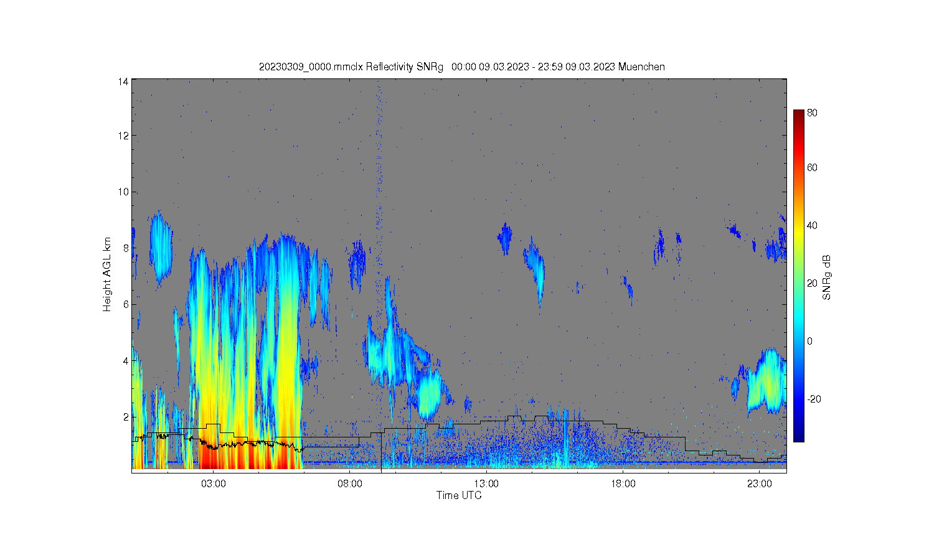The width and height of the screenshot is (934, 560).
Task: Click the height tick label 14
Action: pyautogui.click(x=124, y=82)
